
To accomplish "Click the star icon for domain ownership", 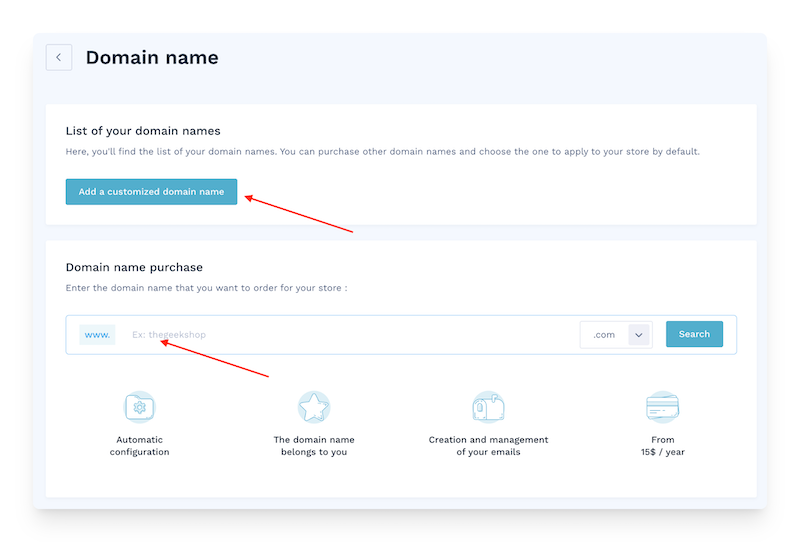I will [314, 407].
